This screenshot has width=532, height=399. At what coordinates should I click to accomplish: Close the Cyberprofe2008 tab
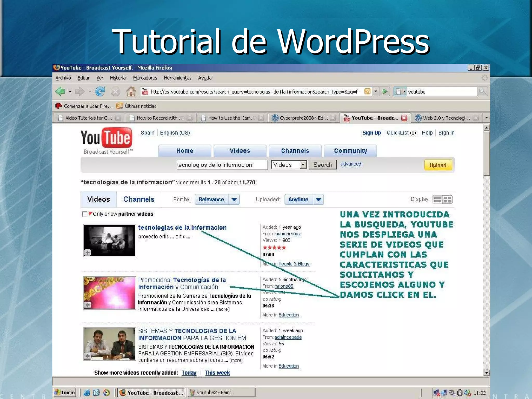[x=332, y=118]
